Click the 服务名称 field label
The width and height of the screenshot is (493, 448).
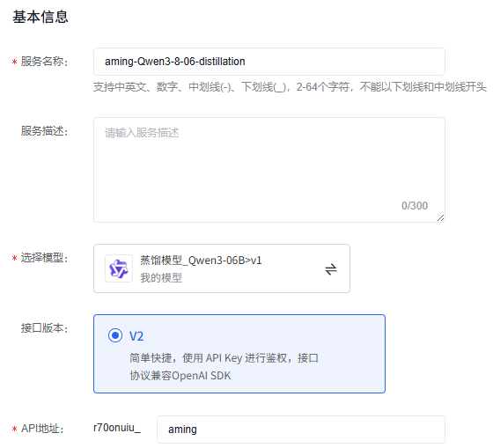pos(44,62)
